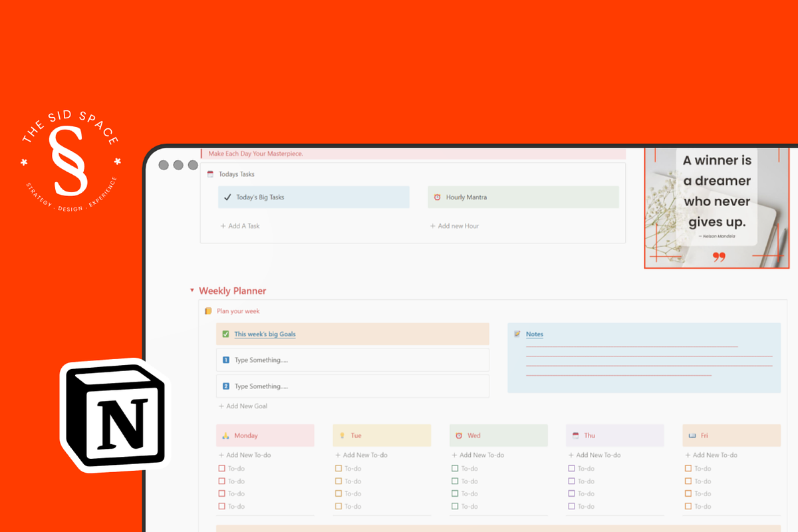The height and width of the screenshot is (532, 798).
Task: Open This week's big Goals link
Action: click(x=265, y=334)
